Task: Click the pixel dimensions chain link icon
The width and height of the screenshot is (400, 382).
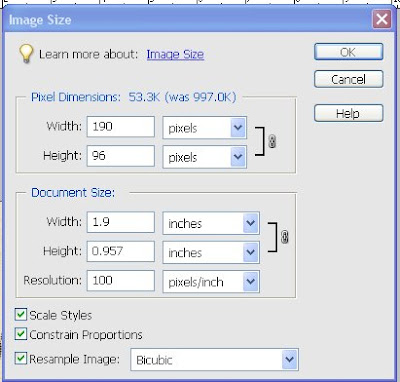Action: 272,142
